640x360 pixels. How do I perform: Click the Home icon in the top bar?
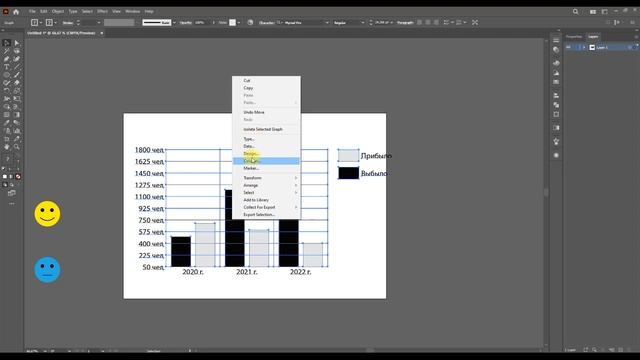[x=16, y=12]
